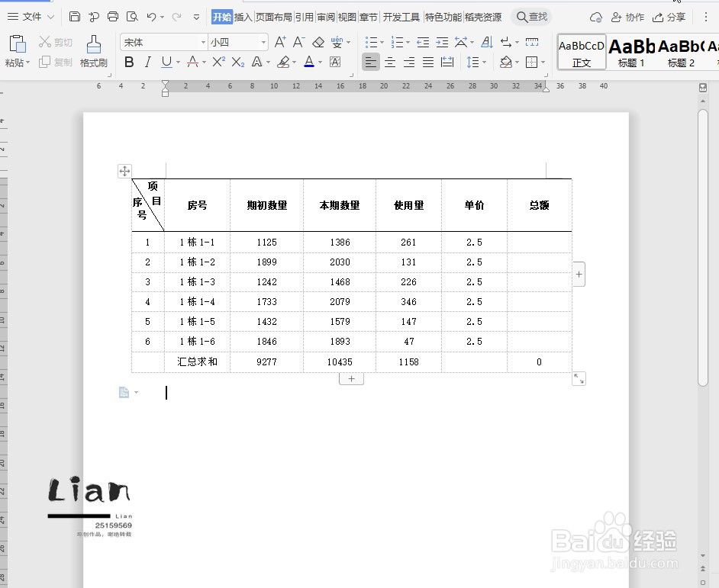
Task: Switch to the 插入 ribbon tab
Action: click(243, 16)
